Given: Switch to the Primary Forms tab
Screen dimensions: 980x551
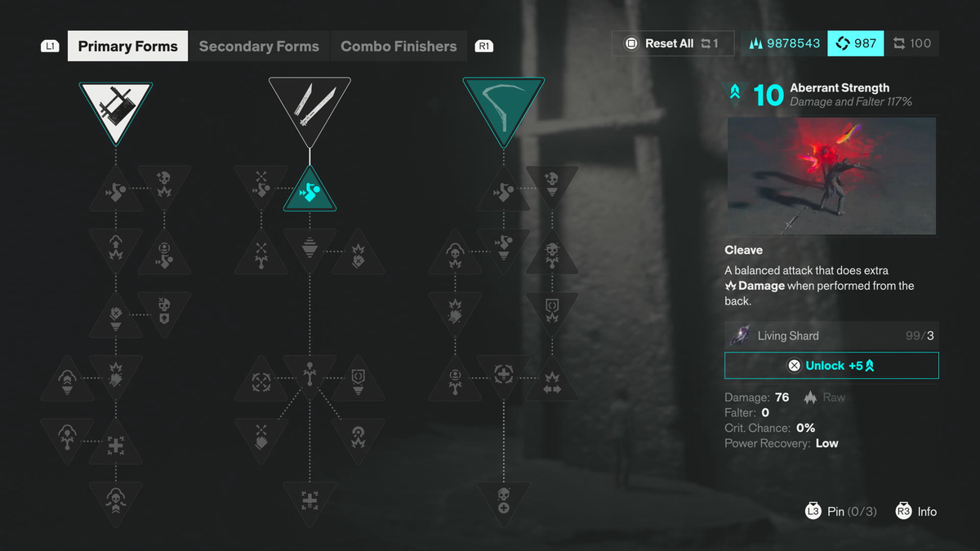Looking at the screenshot, I should pyautogui.click(x=127, y=47).
